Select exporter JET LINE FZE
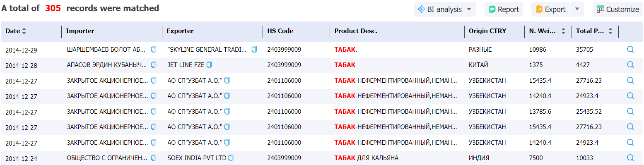The width and height of the screenshot is (644, 165). pos(186,65)
